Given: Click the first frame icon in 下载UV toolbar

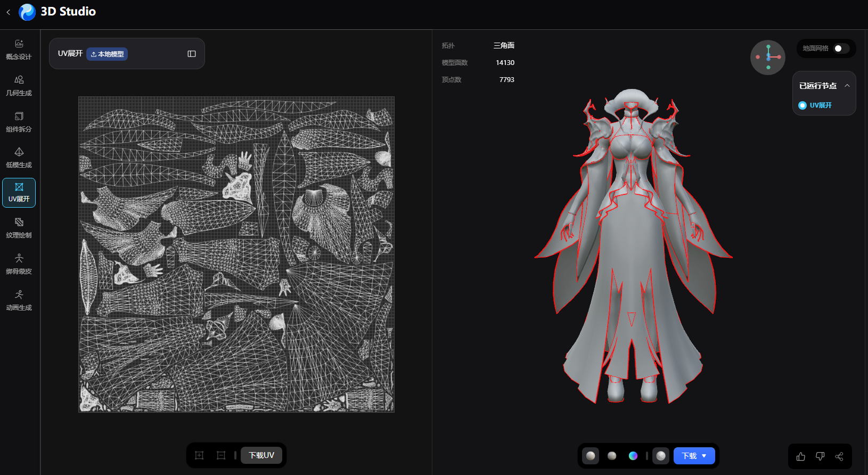Looking at the screenshot, I should click(x=199, y=455).
